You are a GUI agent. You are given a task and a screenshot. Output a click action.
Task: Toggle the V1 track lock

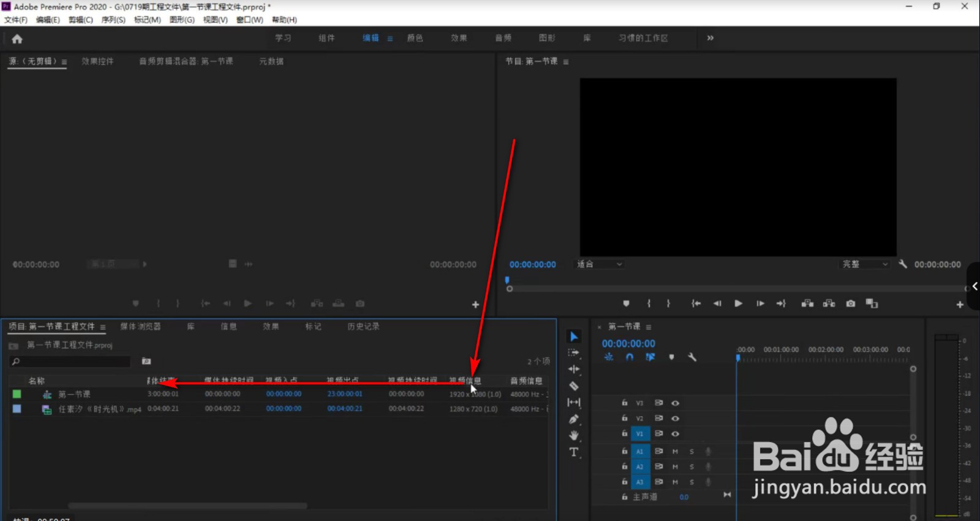(624, 433)
